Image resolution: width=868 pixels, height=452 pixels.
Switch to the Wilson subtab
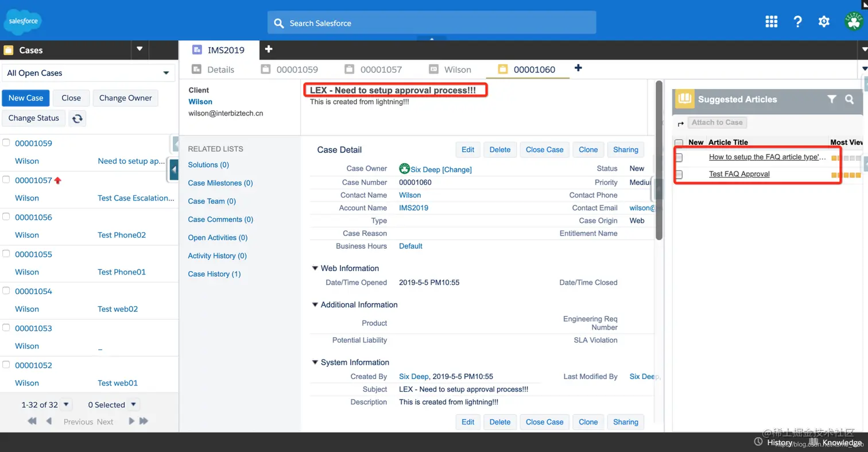tap(451, 69)
